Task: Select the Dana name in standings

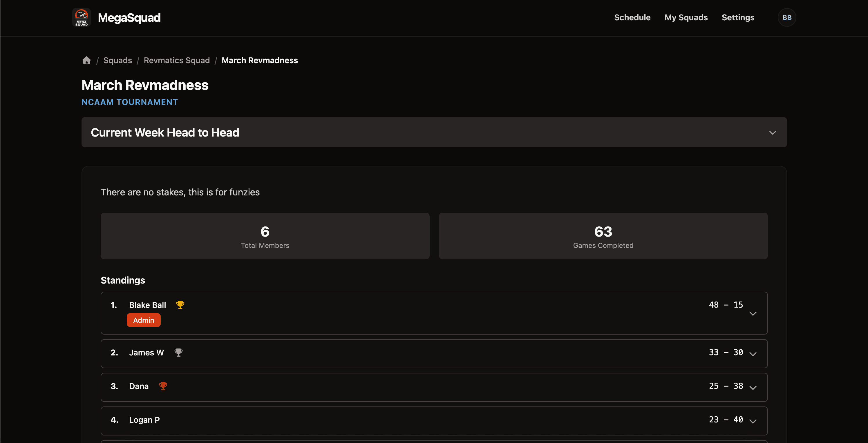Action: (x=139, y=386)
